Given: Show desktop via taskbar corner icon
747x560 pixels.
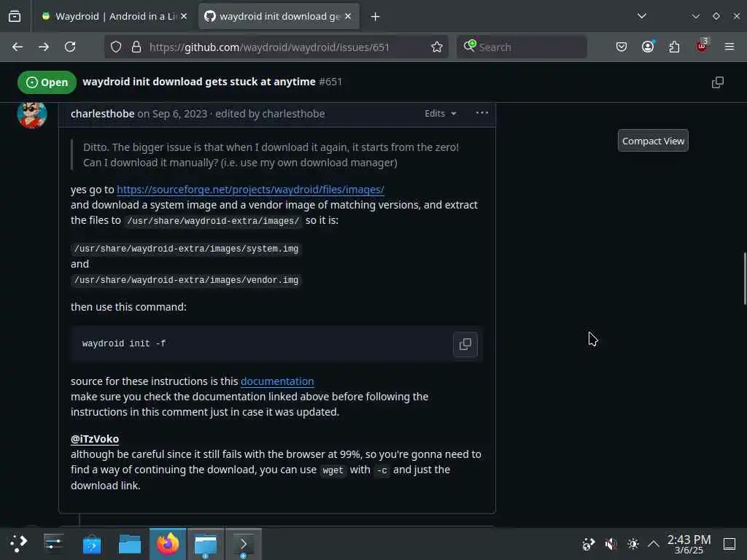Looking at the screenshot, I should click(x=729, y=543).
